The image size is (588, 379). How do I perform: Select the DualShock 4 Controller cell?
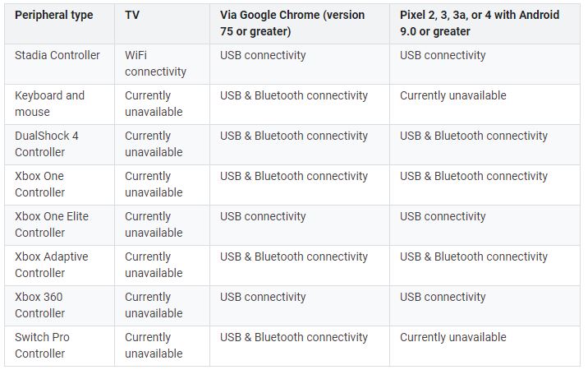pyautogui.click(x=47, y=144)
